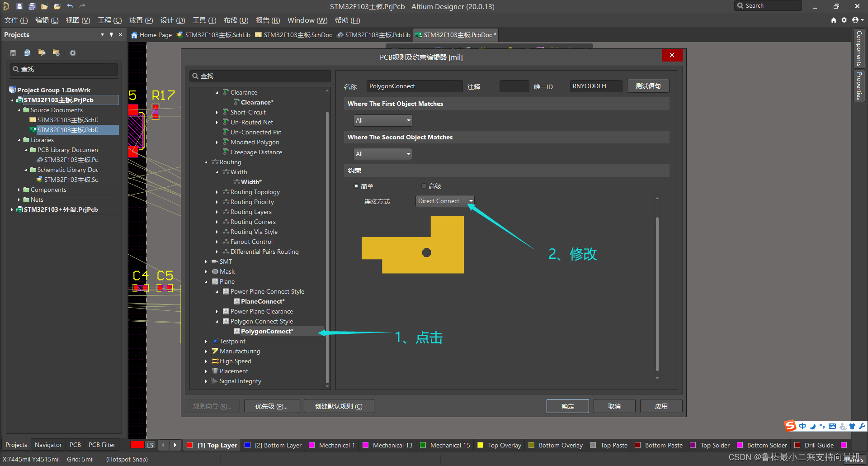This screenshot has width=868, height=466.
Task: Pin the Projects panel with the pushpin icon
Action: coord(111,34)
